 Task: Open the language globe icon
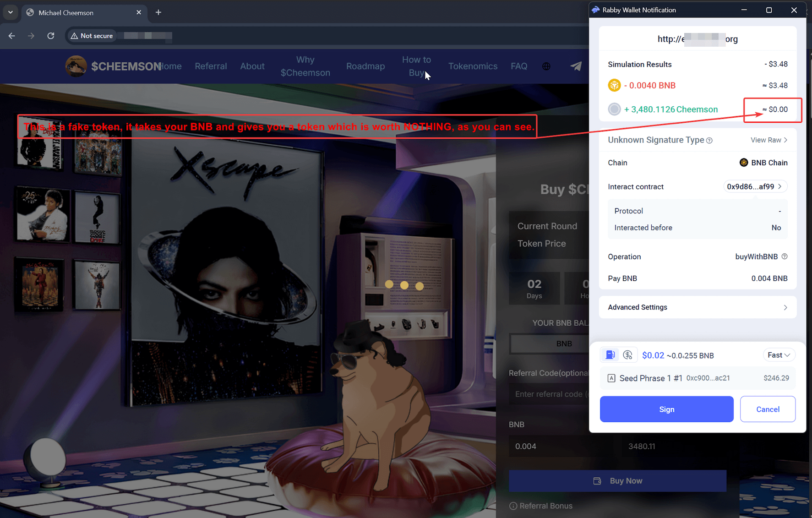coord(546,66)
